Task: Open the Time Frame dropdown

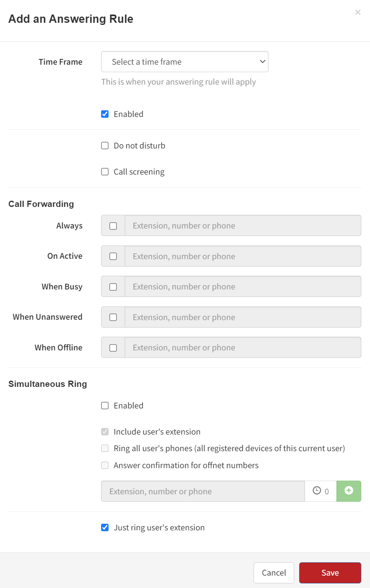Action: [x=185, y=62]
